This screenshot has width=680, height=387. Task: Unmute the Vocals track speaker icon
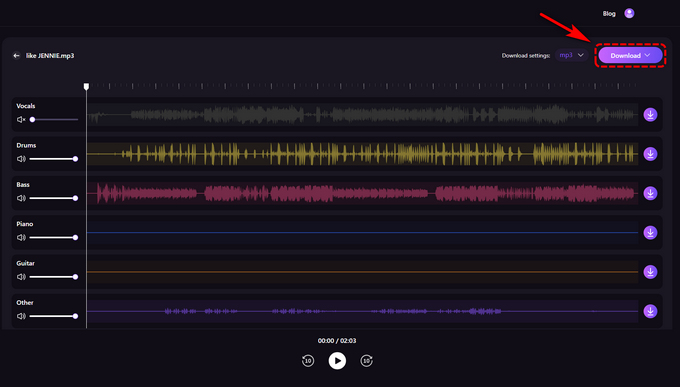(x=21, y=119)
